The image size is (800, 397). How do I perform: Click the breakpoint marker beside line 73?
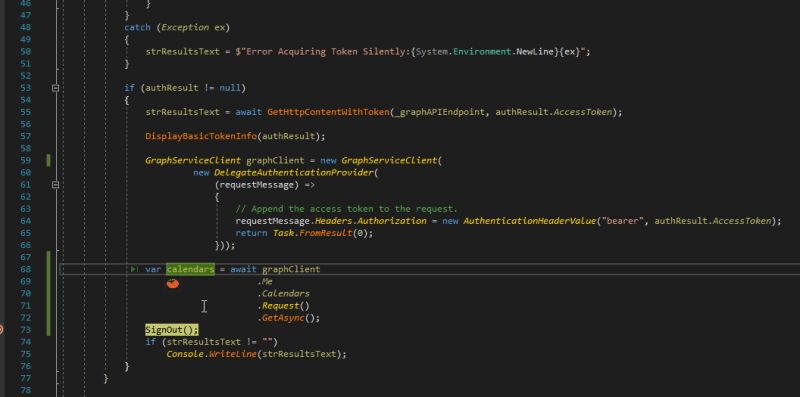point(1,330)
